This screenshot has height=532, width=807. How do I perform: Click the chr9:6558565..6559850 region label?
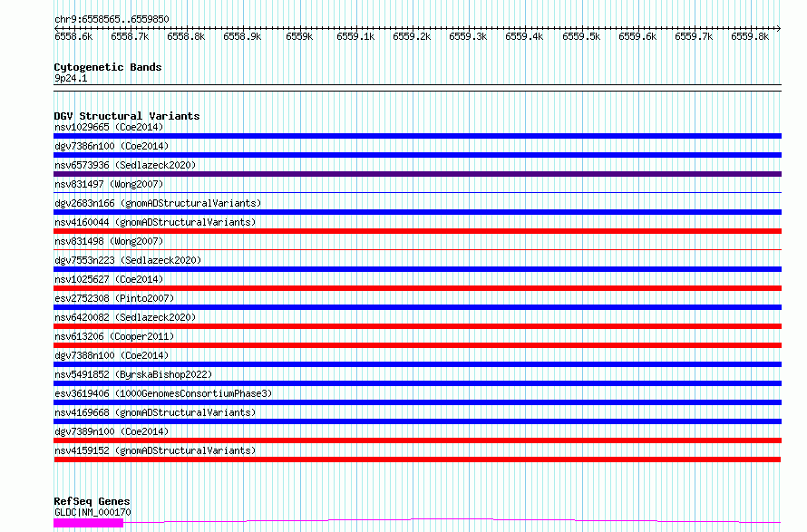coord(112,19)
